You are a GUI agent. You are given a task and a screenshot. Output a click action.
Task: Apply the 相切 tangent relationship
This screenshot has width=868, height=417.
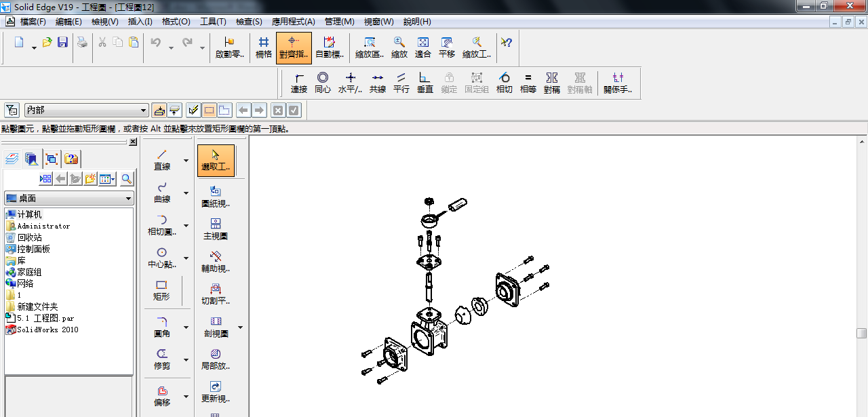point(505,83)
